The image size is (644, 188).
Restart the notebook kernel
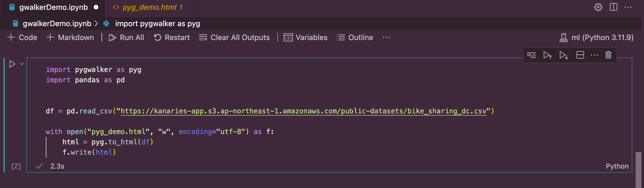pyautogui.click(x=172, y=37)
